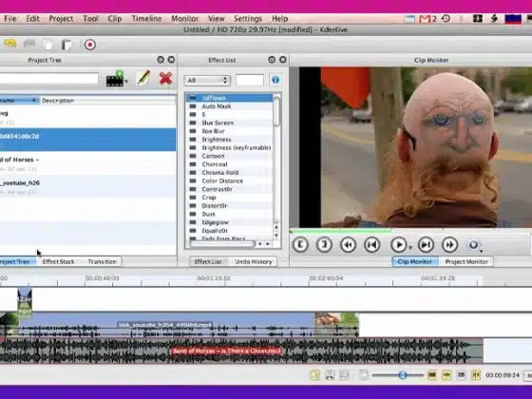Click the Paste icon in the toolbar
The height and width of the screenshot is (399, 532).
[x=66, y=45]
